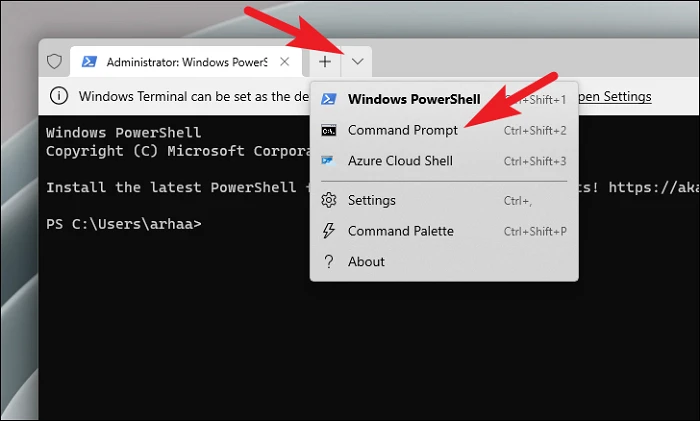Launch Azure Cloud Shell profile

[x=444, y=161]
